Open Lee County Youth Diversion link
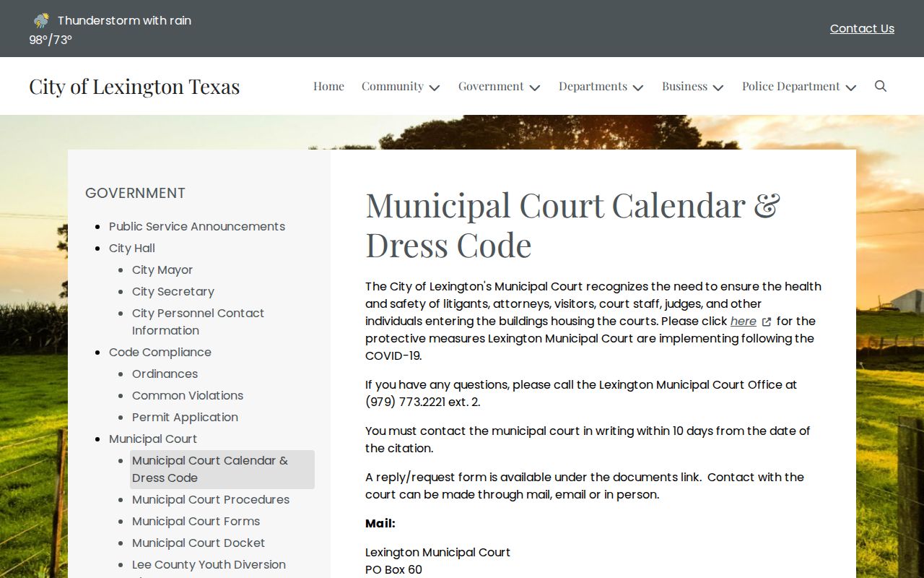Viewport: 924px width, 578px height. point(209,564)
